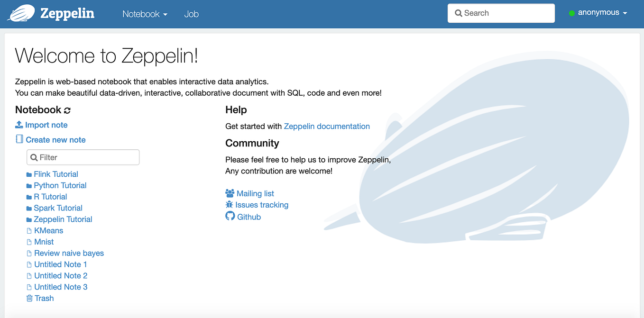Click the Issues tracking bug icon

point(230,205)
